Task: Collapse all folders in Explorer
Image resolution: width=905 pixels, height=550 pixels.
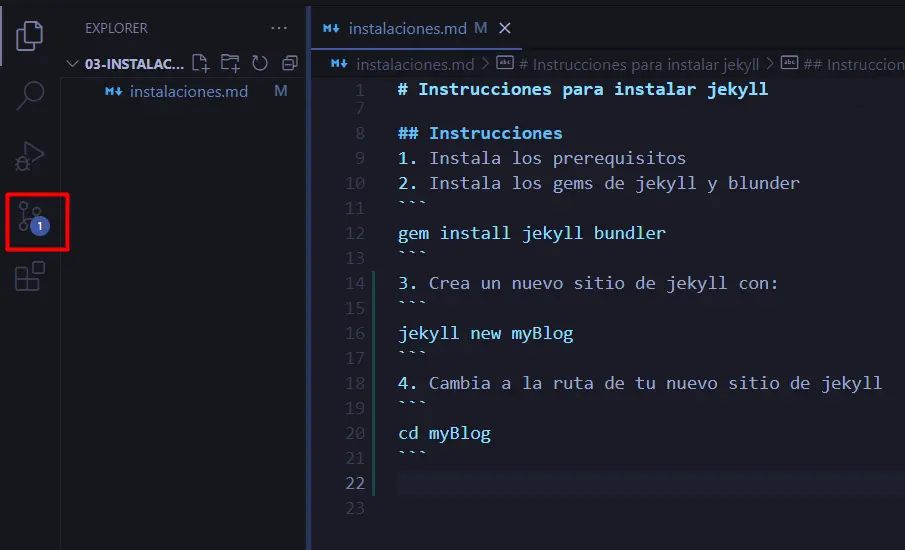Action: 290,63
